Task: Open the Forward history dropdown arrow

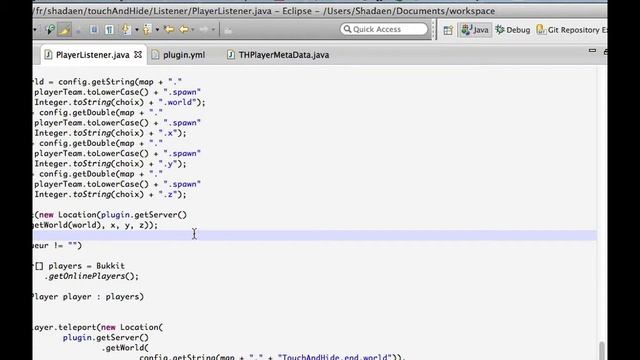Action: click(213, 29)
